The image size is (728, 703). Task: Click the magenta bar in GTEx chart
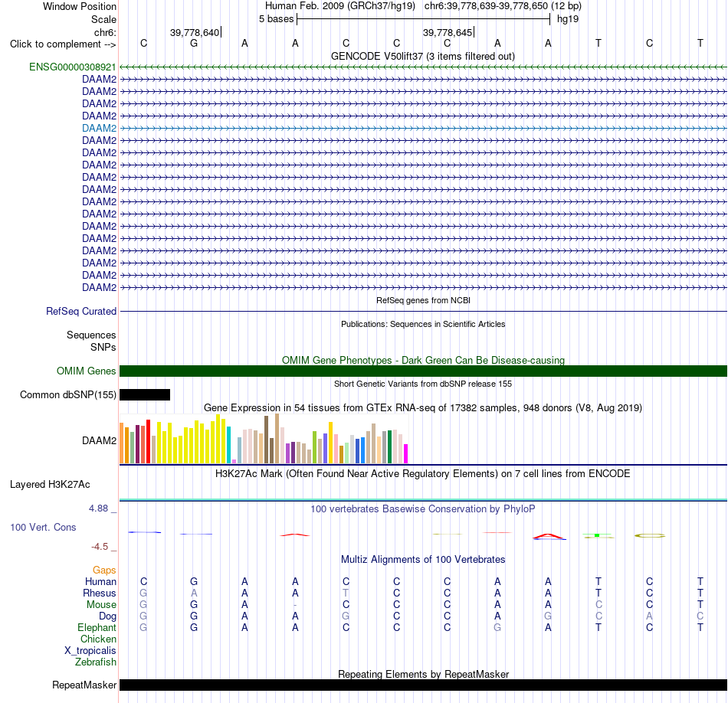click(x=406, y=454)
